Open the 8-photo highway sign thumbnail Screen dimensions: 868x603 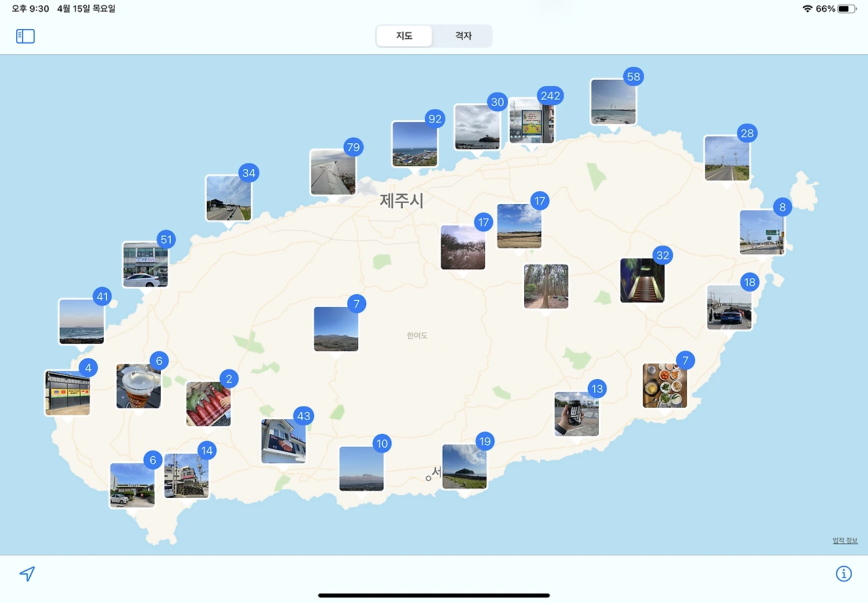coord(762,232)
